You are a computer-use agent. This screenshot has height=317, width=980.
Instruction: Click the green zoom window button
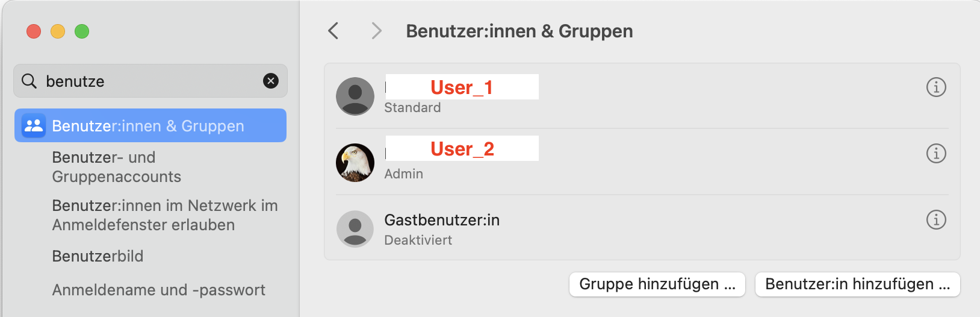(x=82, y=31)
